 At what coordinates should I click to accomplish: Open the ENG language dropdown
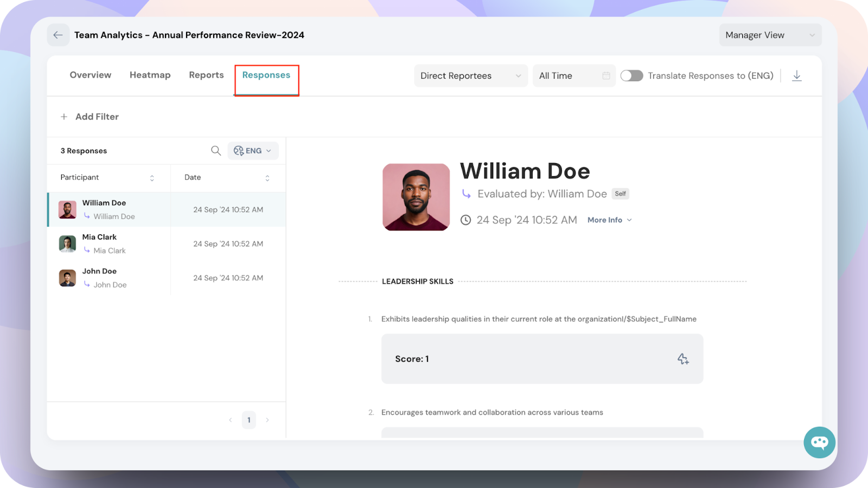pos(253,151)
